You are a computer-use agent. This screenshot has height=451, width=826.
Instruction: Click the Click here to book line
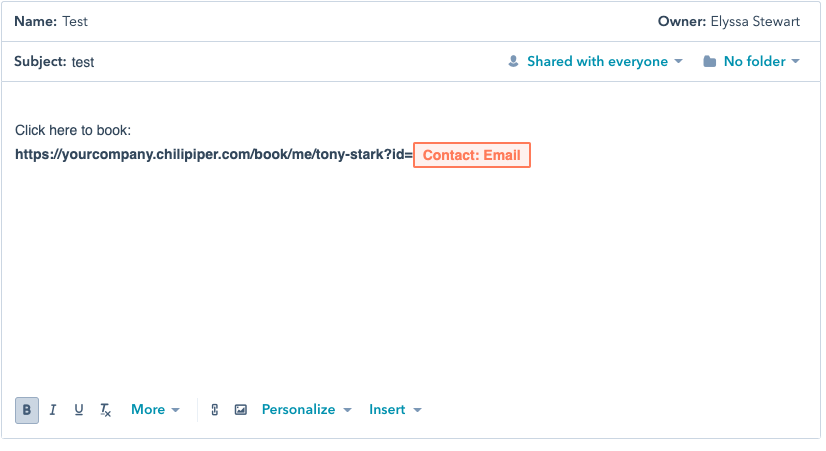coord(73,130)
